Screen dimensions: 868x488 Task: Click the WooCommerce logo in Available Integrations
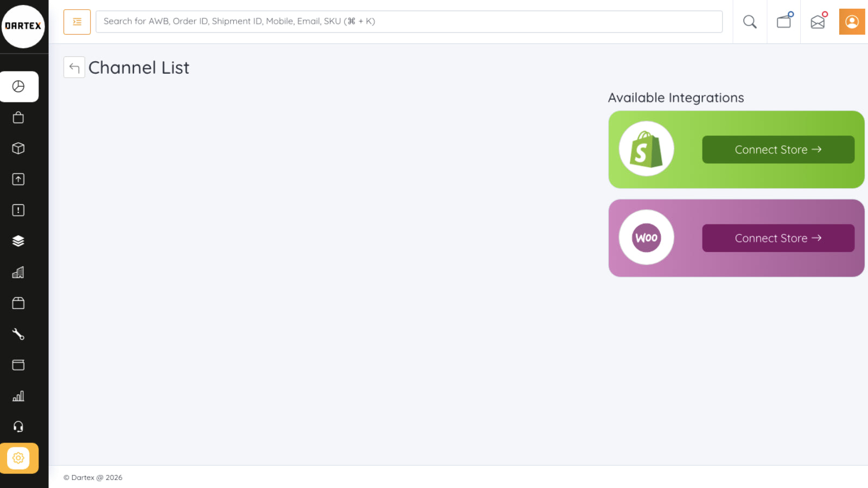pos(647,237)
